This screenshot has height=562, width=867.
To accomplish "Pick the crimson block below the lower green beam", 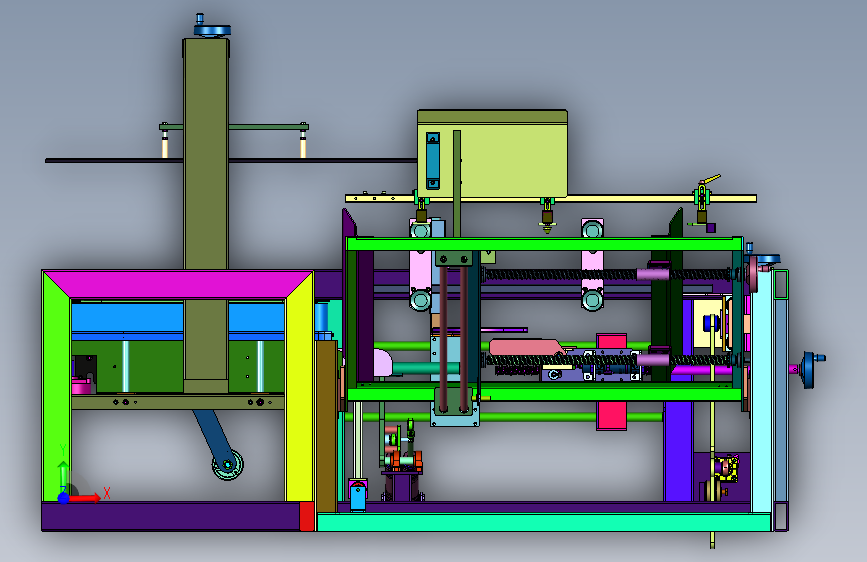I will (612, 415).
